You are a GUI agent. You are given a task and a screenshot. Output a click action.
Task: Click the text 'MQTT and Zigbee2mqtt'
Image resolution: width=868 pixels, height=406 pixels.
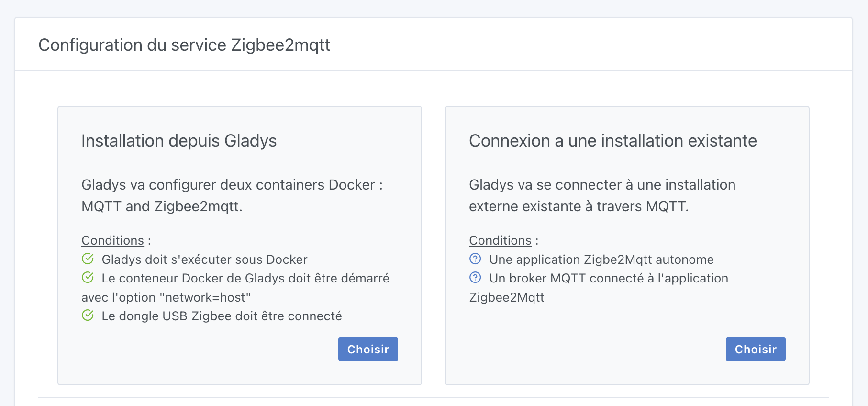pyautogui.click(x=161, y=206)
